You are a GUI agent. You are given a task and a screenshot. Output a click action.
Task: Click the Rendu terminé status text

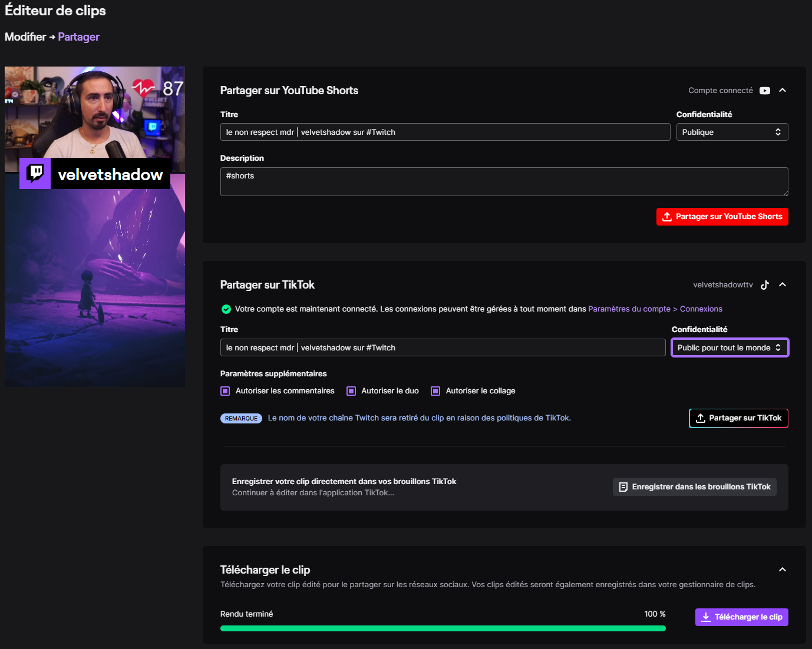pyautogui.click(x=246, y=614)
